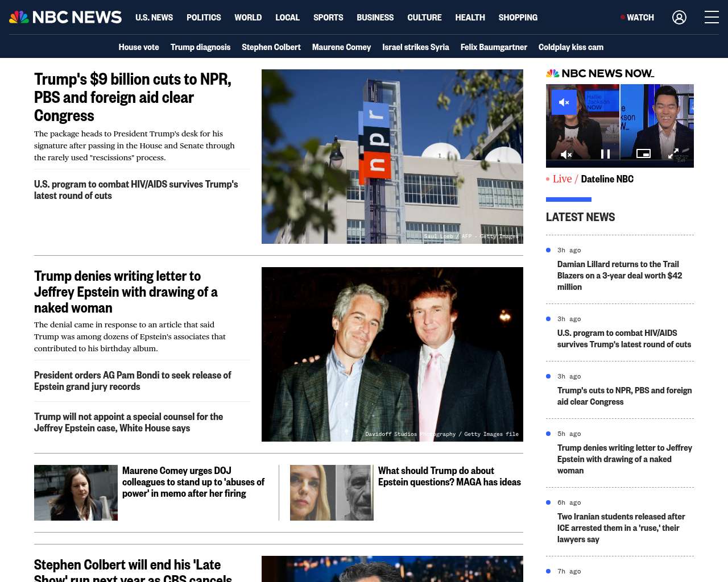Screen dimensions: 728x582
Task: Read Stephen Colbert Late Show ending headline
Action: click(x=133, y=569)
